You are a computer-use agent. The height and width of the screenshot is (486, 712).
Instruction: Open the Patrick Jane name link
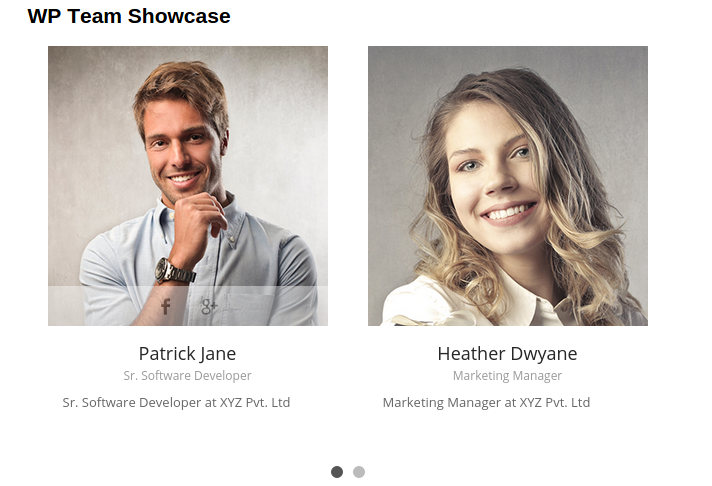tap(187, 354)
